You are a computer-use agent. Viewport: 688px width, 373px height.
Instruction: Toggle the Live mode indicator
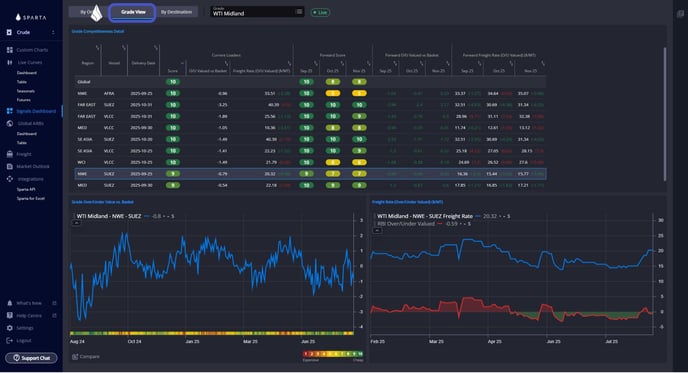click(x=320, y=12)
